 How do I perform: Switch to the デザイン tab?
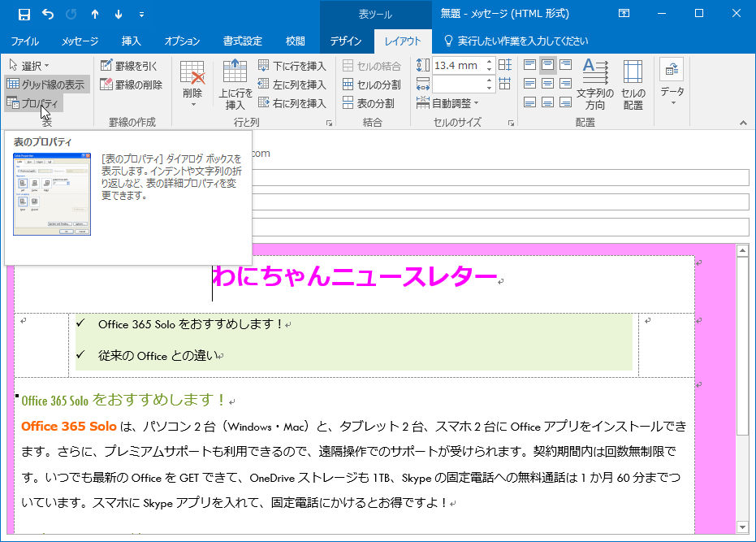346,41
